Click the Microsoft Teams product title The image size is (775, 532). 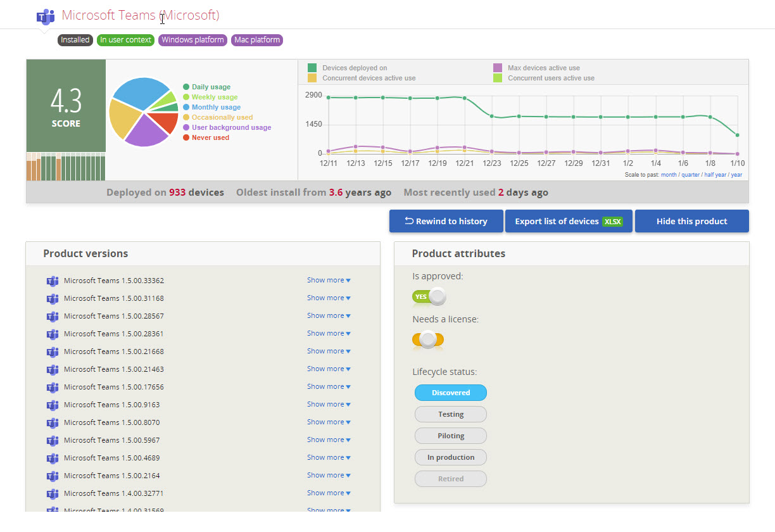pyautogui.click(x=141, y=15)
